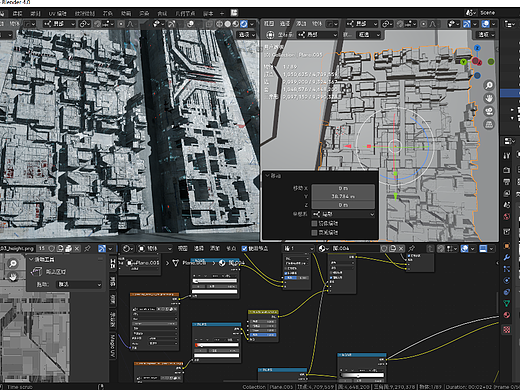Open the Object menu in the right viewport
The image size is (520, 390).
coord(317,24)
